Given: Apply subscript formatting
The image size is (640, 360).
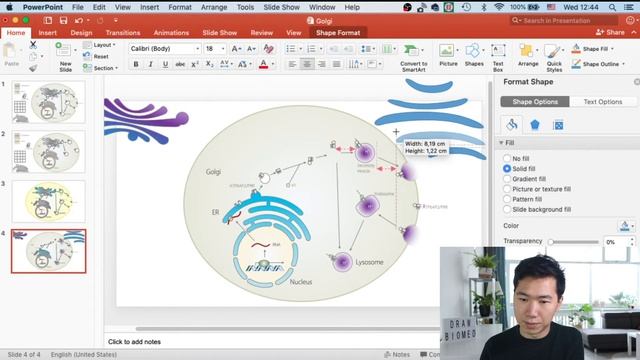Looking at the screenshot, I should click(209, 64).
